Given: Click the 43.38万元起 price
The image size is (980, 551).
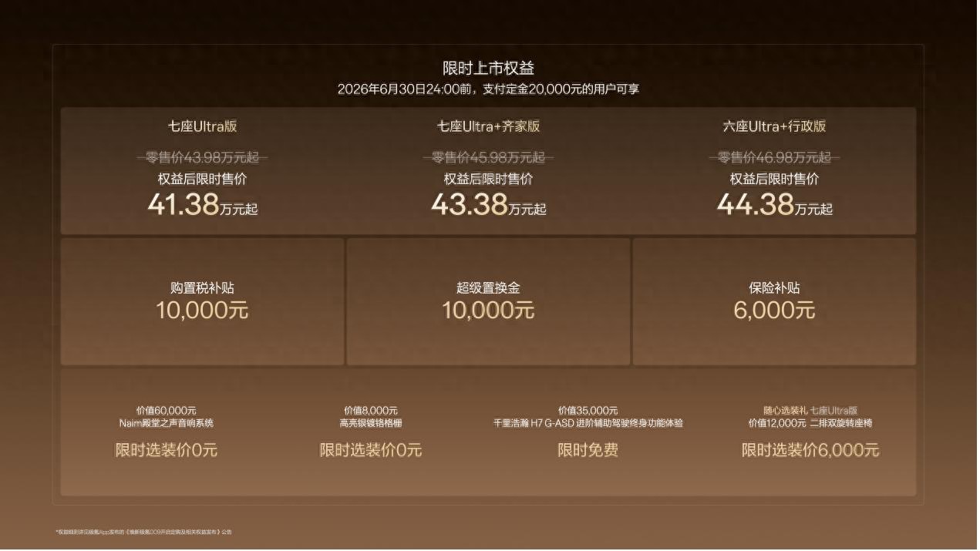Looking at the screenshot, I should [x=488, y=205].
